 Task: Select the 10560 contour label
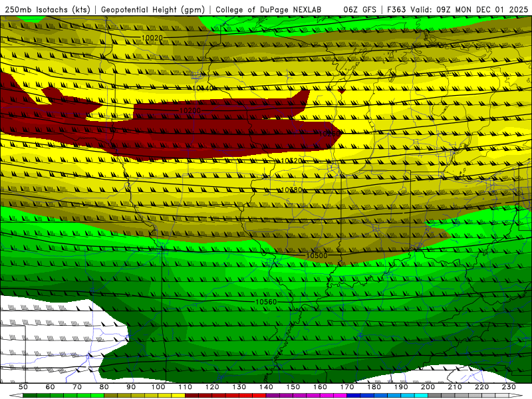[266, 302]
